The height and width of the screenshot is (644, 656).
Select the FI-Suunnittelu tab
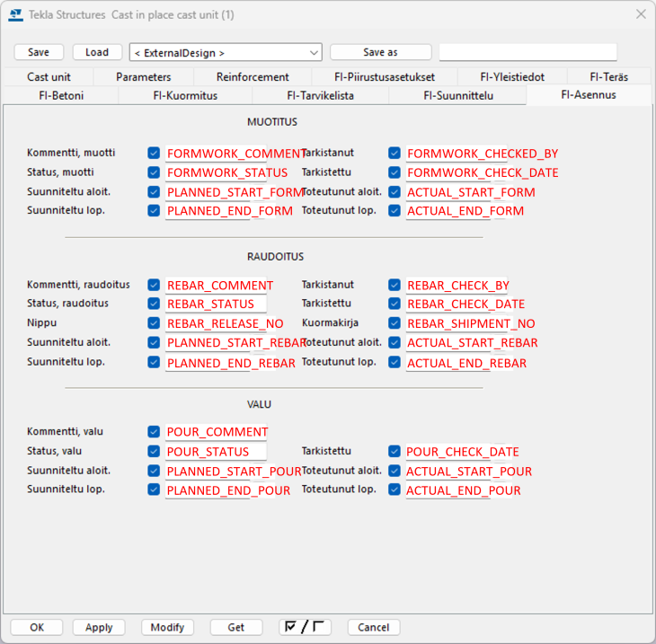(457, 95)
